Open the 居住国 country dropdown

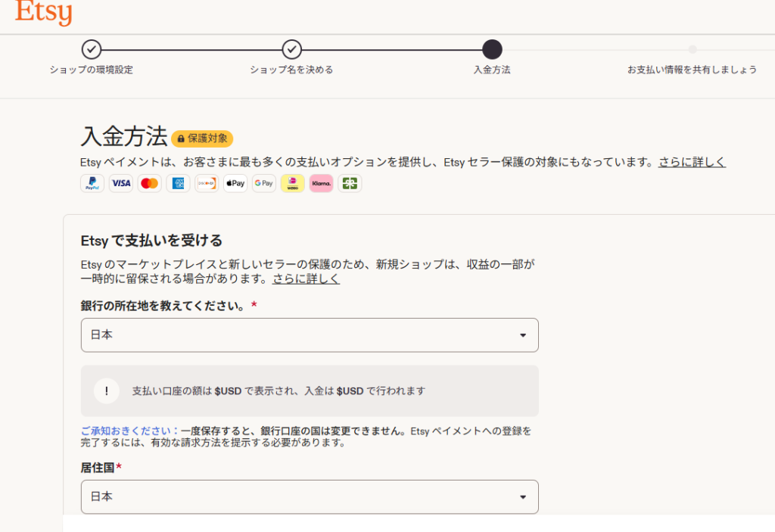(x=310, y=497)
